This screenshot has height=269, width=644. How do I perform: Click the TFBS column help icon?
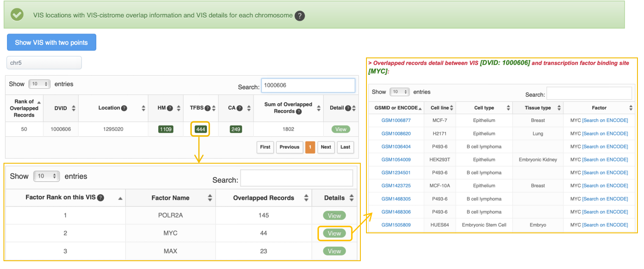coord(207,108)
